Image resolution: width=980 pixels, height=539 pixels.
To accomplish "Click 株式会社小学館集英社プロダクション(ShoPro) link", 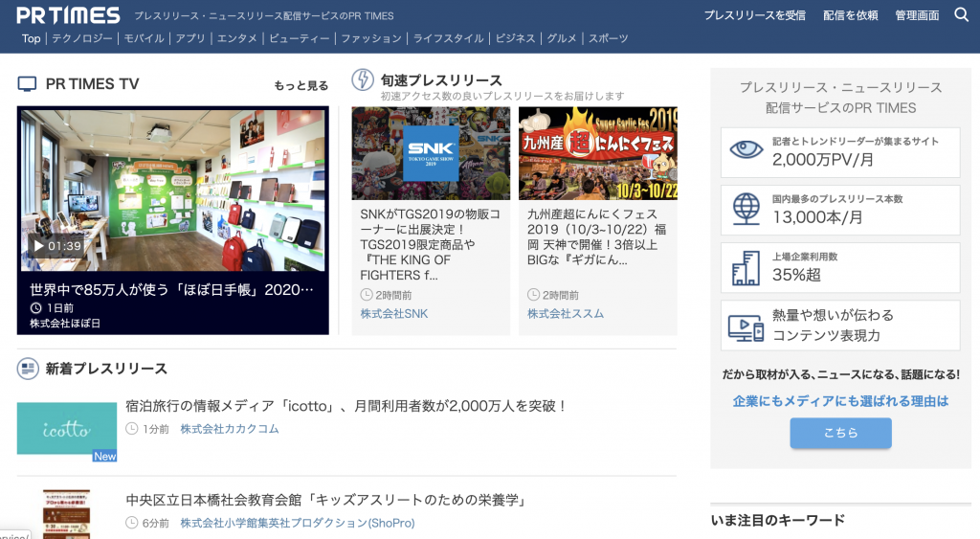I will point(298,523).
